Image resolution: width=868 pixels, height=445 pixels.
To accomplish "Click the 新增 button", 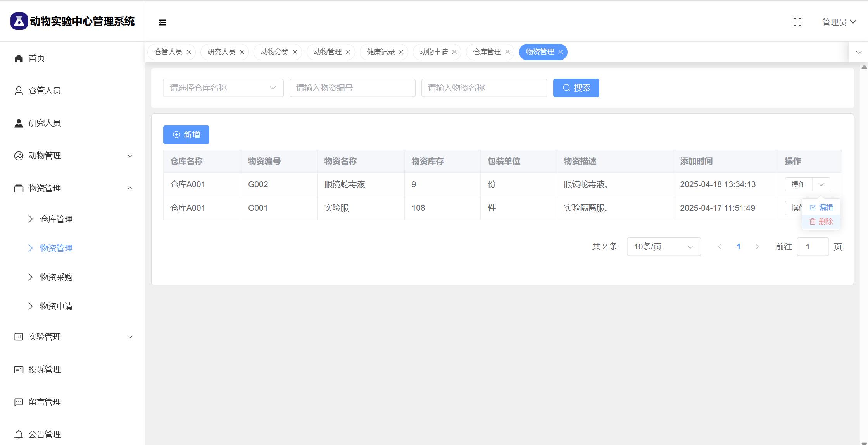I will point(186,135).
